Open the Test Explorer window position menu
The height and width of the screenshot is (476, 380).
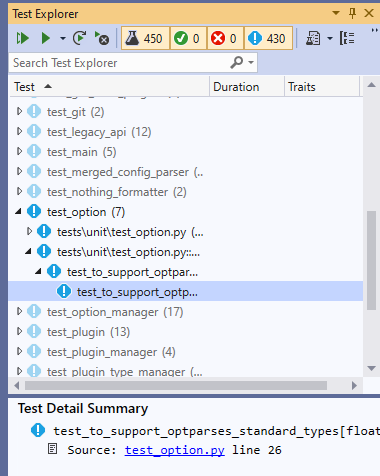[336, 13]
